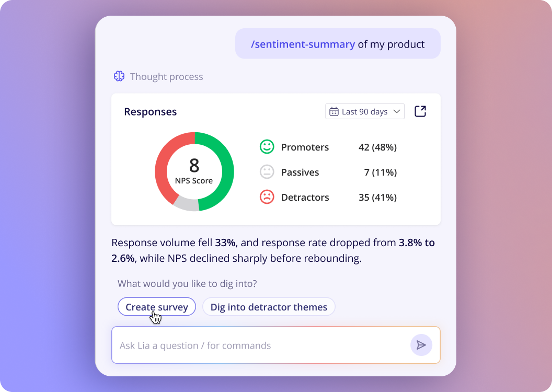Click the 35 (41%) detractors value
The height and width of the screenshot is (392, 552).
tap(377, 198)
